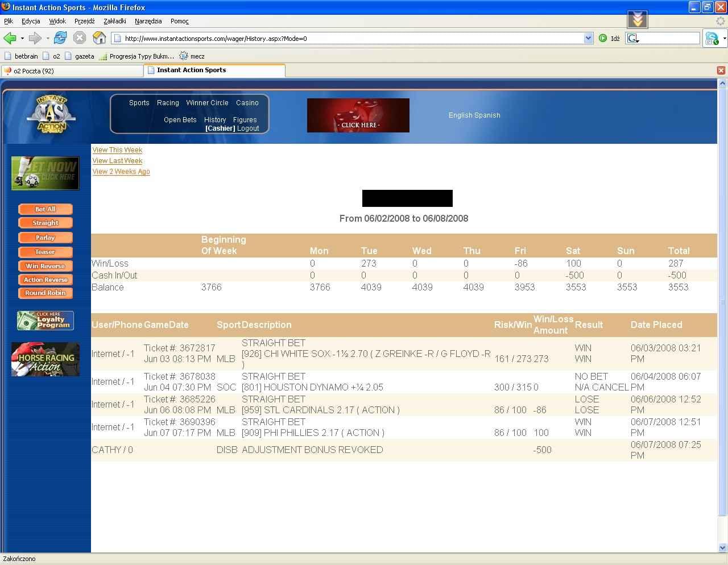This screenshot has height=565, width=728.
Task: Open the Zakładki menu
Action: (x=115, y=21)
